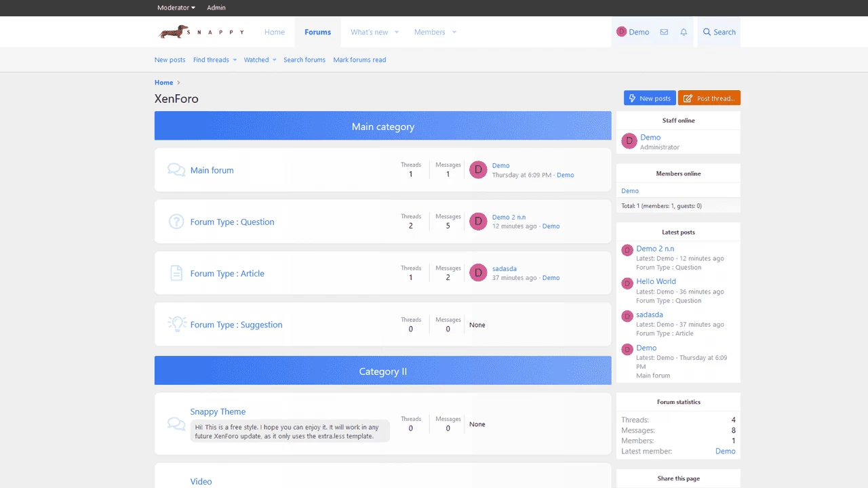Click the avatar in the Main forum row
The height and width of the screenshot is (488, 868).
click(x=478, y=169)
